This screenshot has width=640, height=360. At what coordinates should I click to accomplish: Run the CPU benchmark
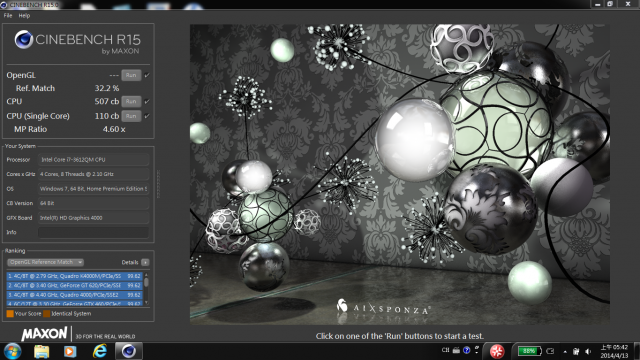(131, 101)
